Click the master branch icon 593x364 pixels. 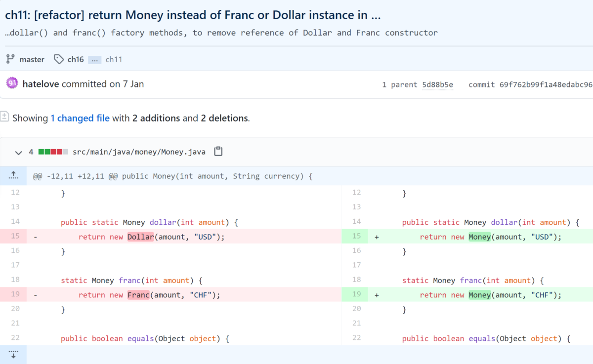pos(10,59)
